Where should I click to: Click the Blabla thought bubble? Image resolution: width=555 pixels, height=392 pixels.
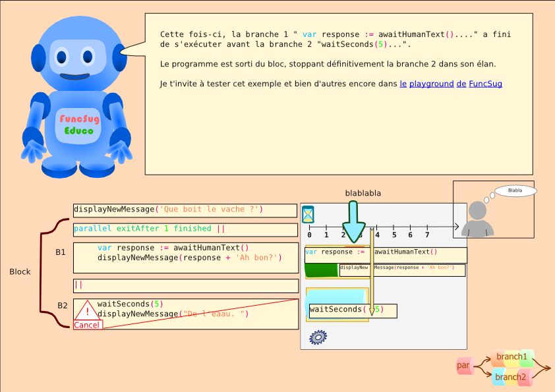coord(515,190)
